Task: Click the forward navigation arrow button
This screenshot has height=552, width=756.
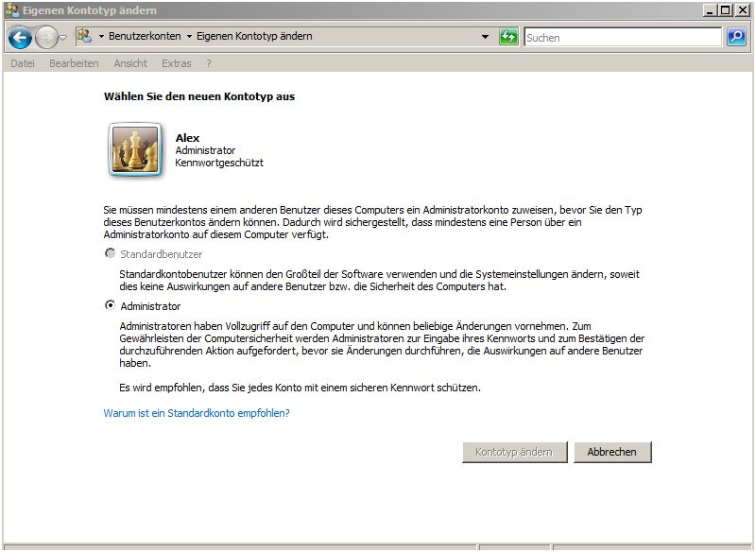Action: pos(45,37)
